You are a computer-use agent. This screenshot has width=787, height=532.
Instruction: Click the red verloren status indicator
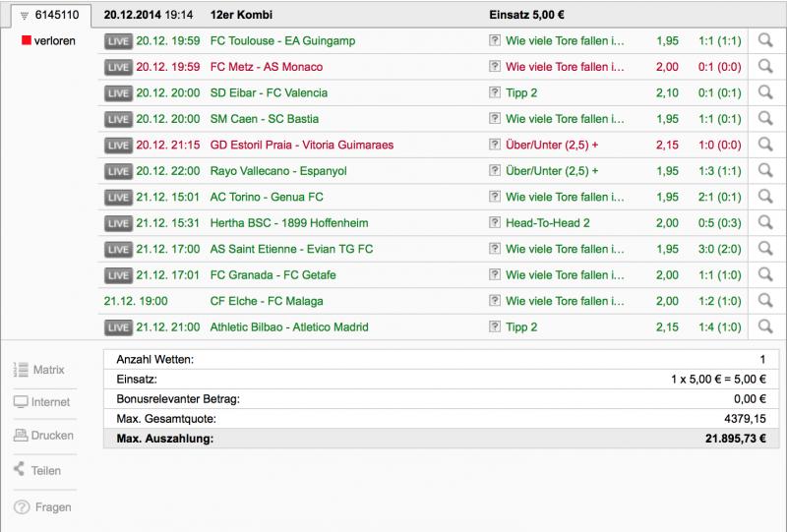coord(27,40)
